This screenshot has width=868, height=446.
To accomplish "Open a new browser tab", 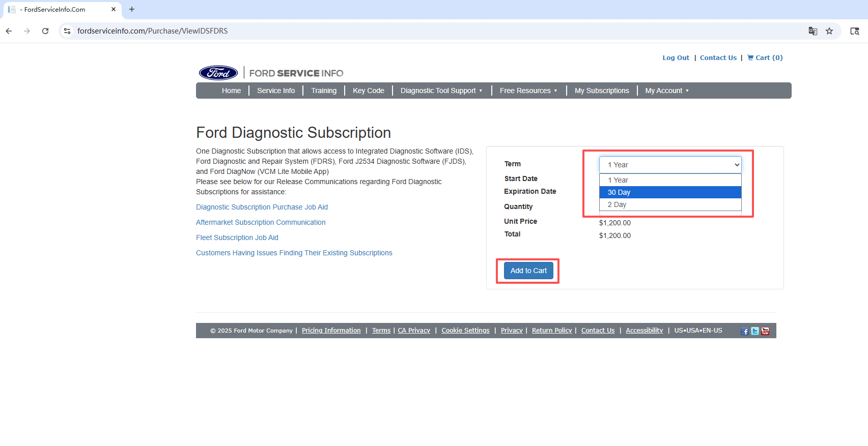I will pyautogui.click(x=132, y=9).
